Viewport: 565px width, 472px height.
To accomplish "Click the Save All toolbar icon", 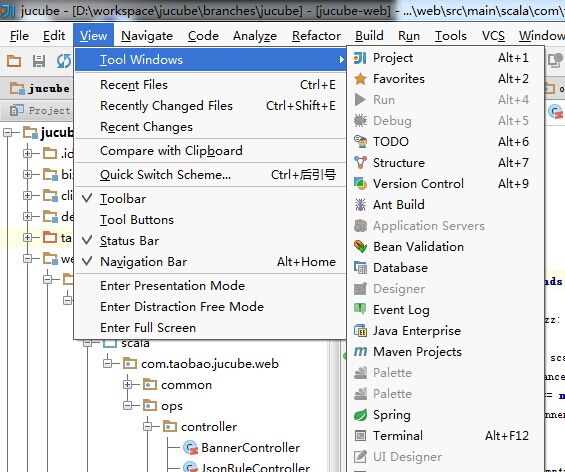I will click(39, 61).
